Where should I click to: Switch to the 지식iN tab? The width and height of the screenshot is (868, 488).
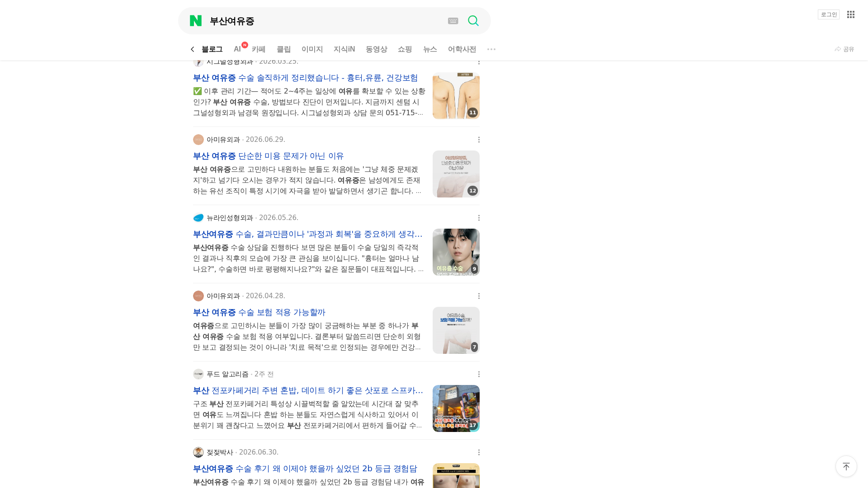pos(344,49)
